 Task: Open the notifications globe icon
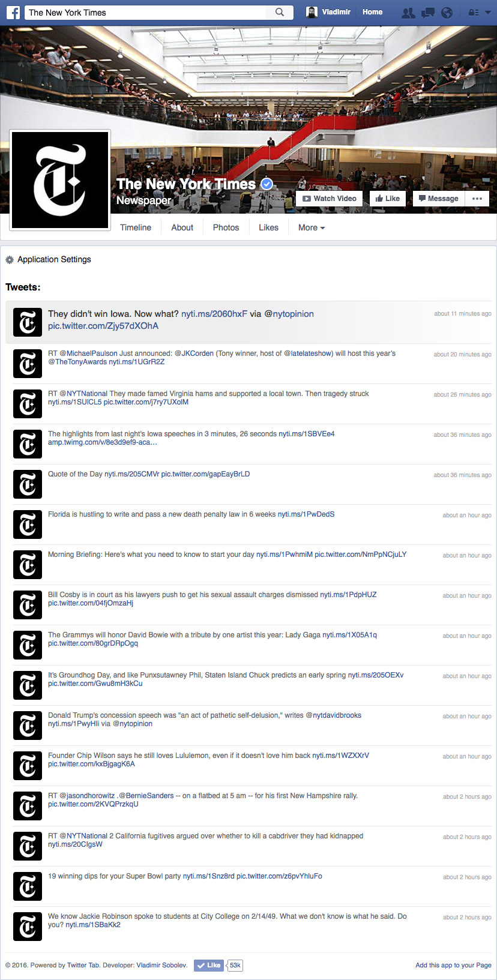(447, 12)
